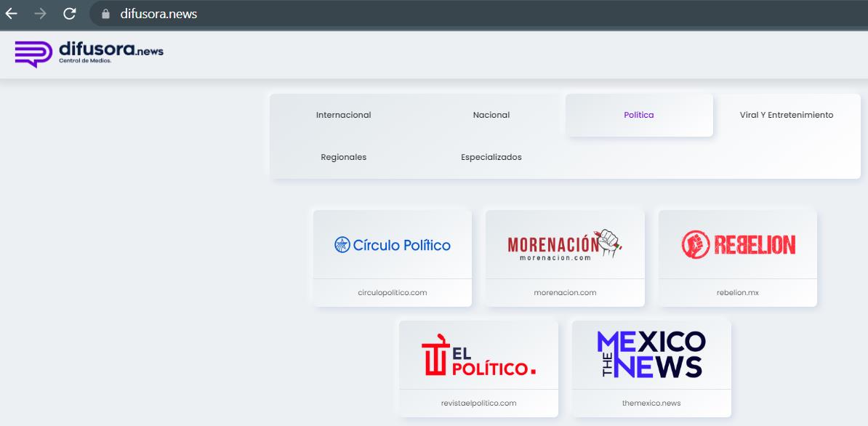Follow the themexico.news link
The height and width of the screenshot is (426, 868).
tap(651, 403)
